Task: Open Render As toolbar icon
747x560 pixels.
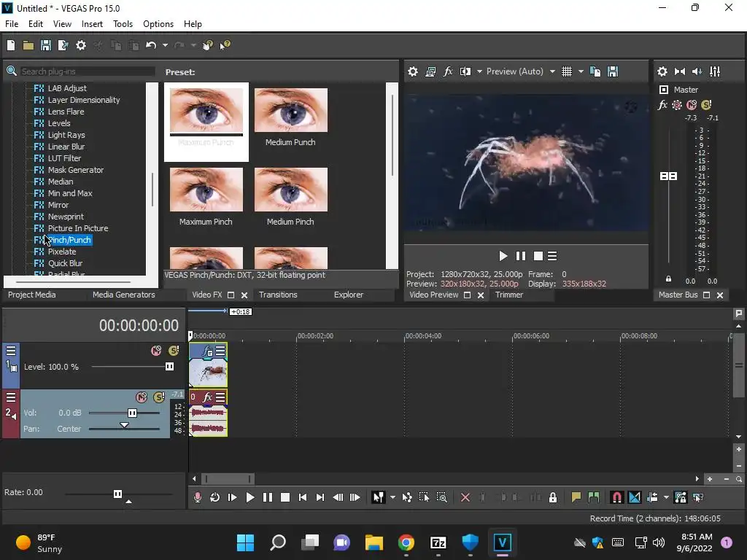Action: pyautogui.click(x=63, y=45)
